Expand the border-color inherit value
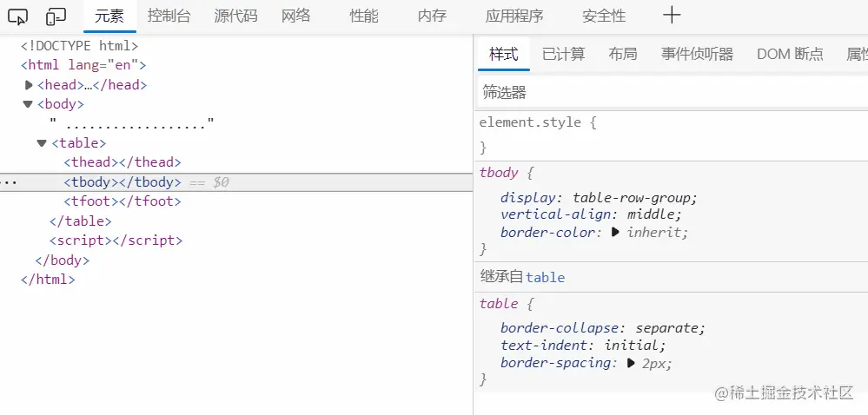868x415 pixels. click(x=615, y=233)
